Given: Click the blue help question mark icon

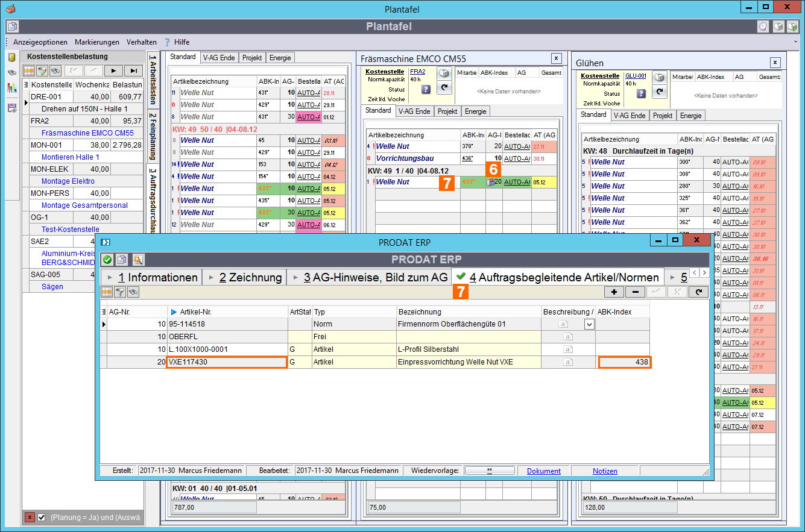Looking at the screenshot, I should coord(167,42).
